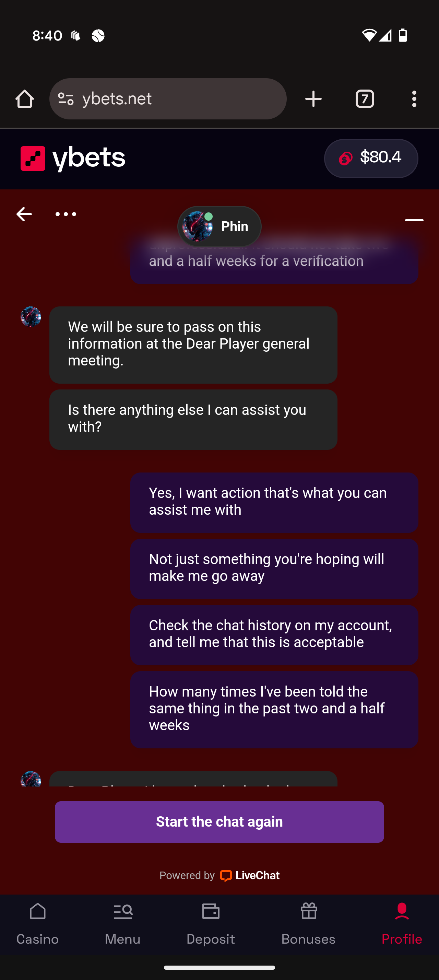Image resolution: width=439 pixels, height=980 pixels.
Task: Tap Phin's avatar beside the first reply
Action: tap(31, 316)
